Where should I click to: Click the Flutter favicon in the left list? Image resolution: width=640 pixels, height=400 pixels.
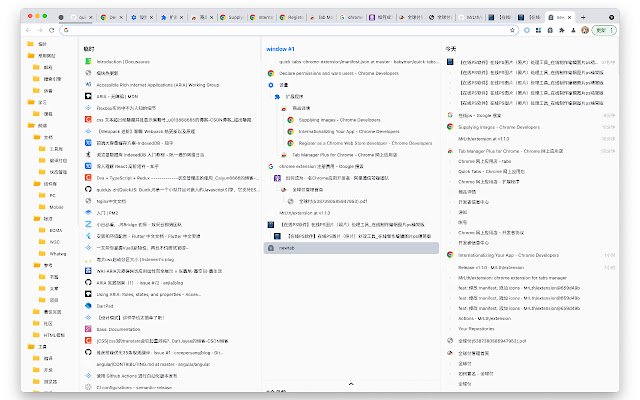tap(88, 236)
